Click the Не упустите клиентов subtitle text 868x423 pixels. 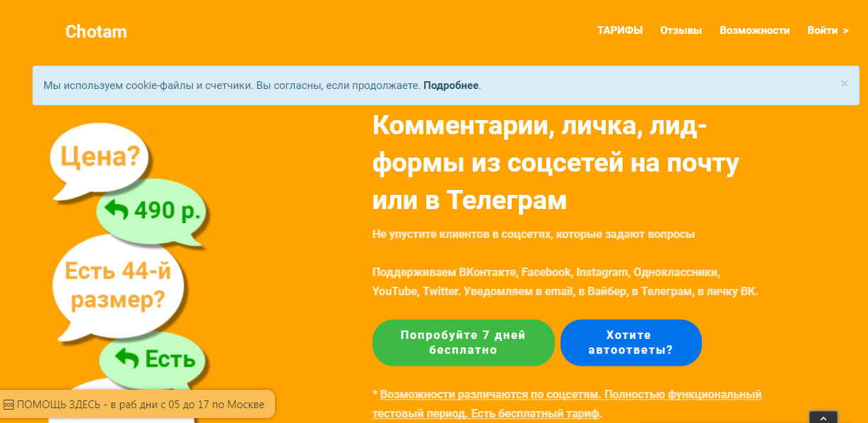(x=533, y=234)
